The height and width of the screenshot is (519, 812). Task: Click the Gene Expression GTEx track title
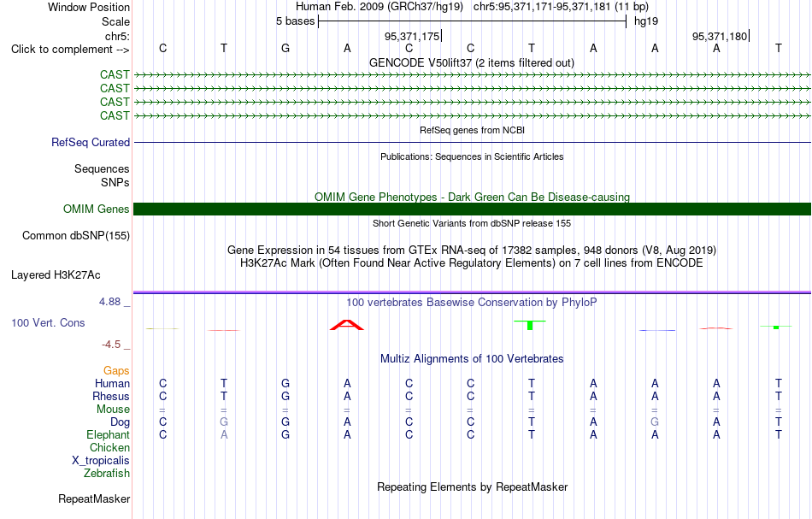click(472, 251)
